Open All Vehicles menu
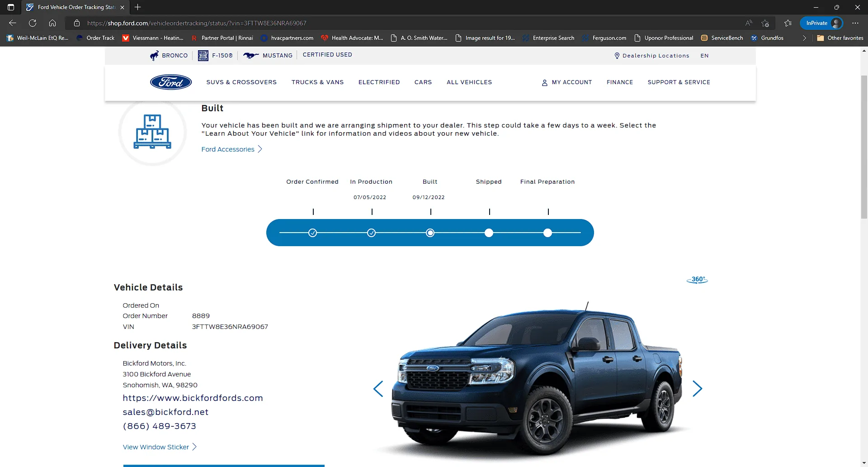868x467 pixels. 469,82
